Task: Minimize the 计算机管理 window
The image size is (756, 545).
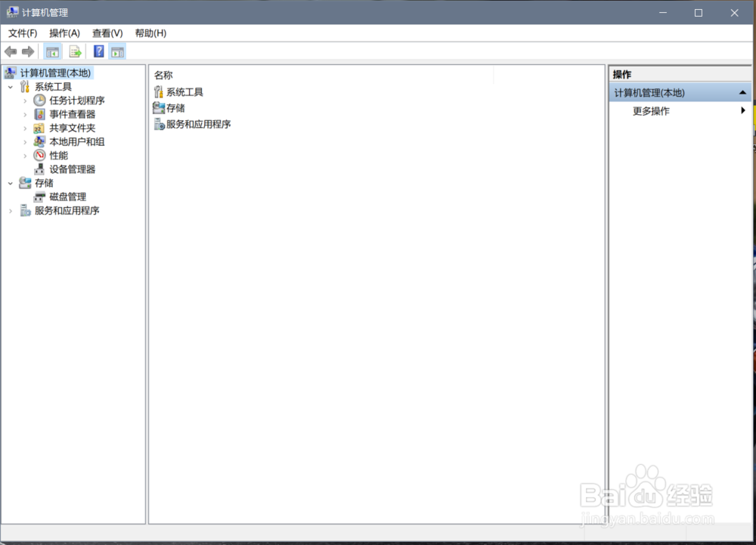Action: coord(663,13)
